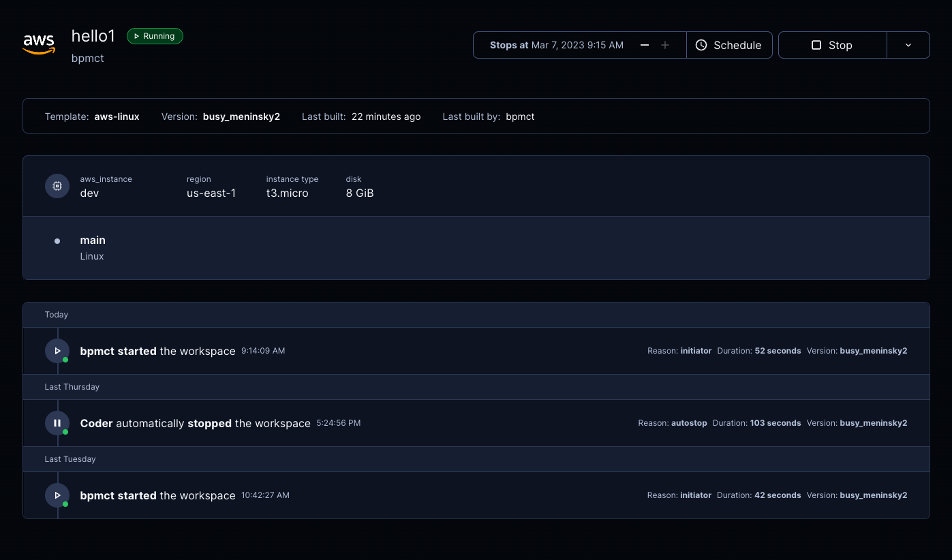Image resolution: width=952 pixels, height=560 pixels.
Task: Expand the dropdown next to Stop
Action: 908,45
